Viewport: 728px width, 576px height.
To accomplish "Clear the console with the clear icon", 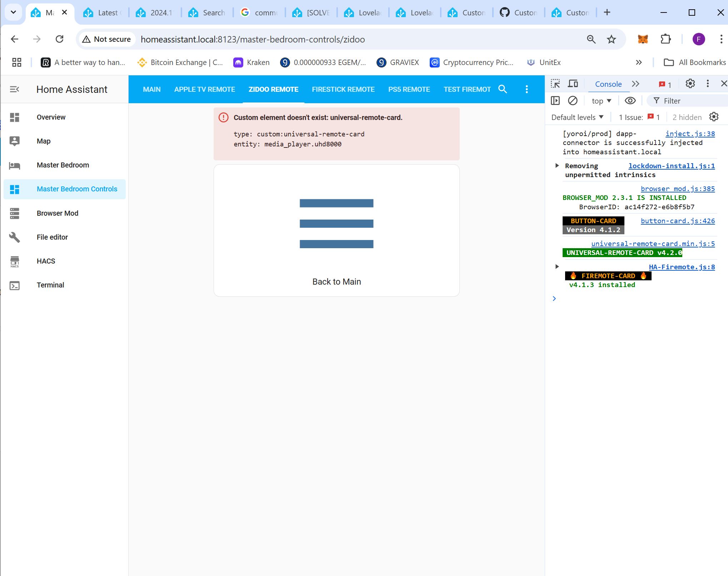I will tap(573, 101).
